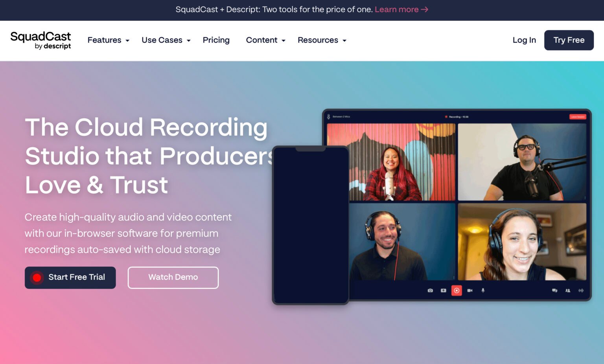Follow the 'Learn more' link in the banner

pos(397,9)
